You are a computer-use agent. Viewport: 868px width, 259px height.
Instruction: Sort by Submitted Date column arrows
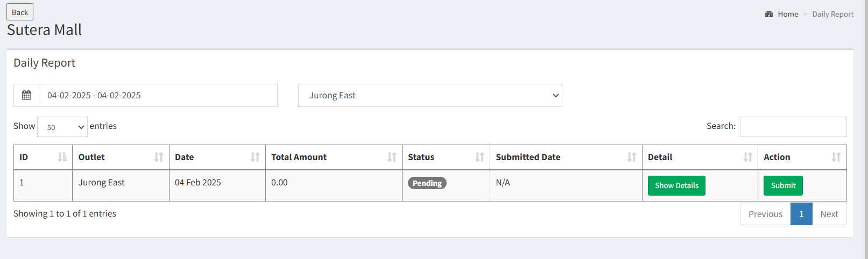[632, 157]
